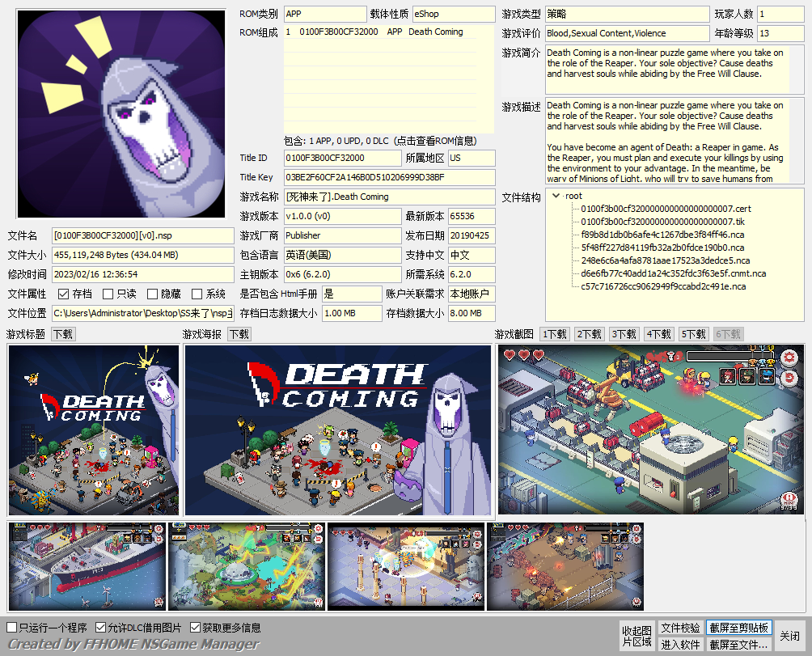Click the 账户关联需求 field 本地账户
This screenshot has width=812, height=656.
point(472,294)
